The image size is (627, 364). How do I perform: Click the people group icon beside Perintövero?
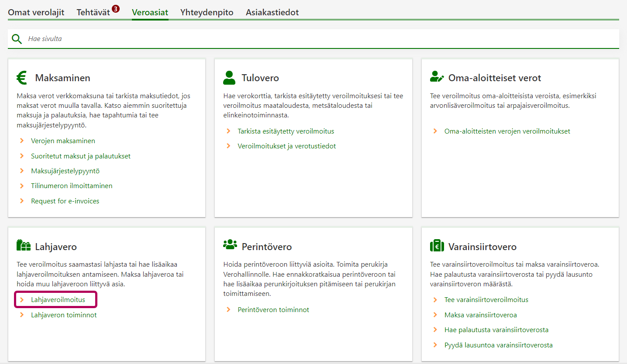[x=230, y=245]
